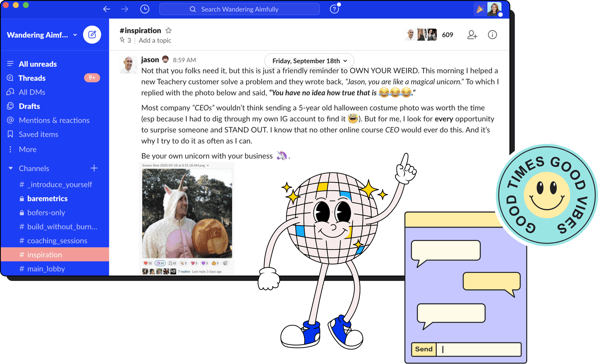Click the compose new message icon
The image size is (602, 364).
point(92,35)
